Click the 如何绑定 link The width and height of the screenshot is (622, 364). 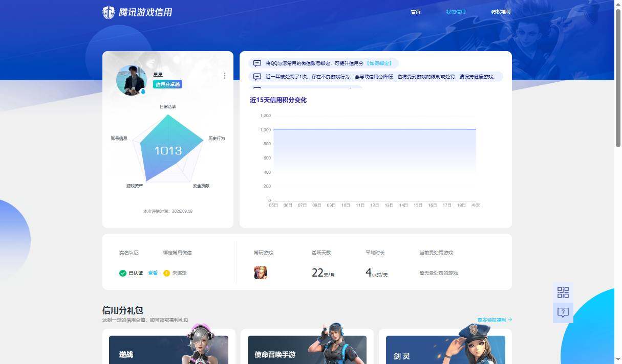379,63
